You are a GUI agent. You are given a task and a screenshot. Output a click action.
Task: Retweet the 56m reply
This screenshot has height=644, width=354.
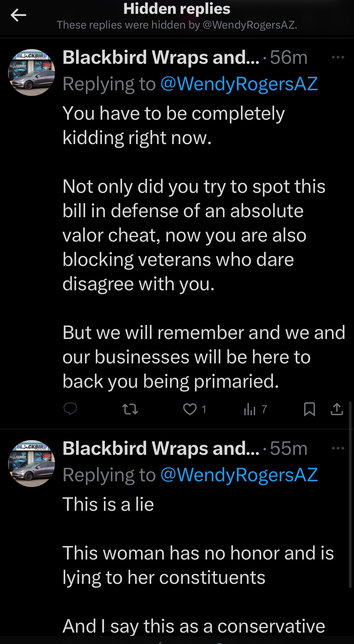point(130,409)
